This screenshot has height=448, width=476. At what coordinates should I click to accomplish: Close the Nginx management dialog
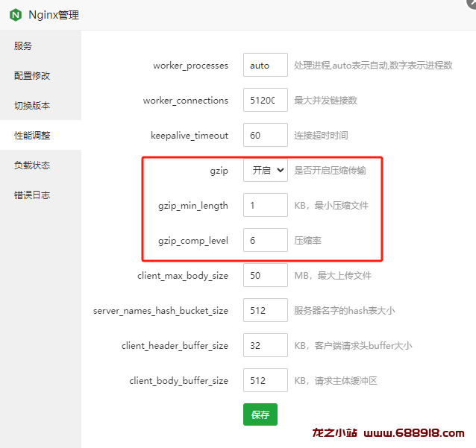click(472, 2)
